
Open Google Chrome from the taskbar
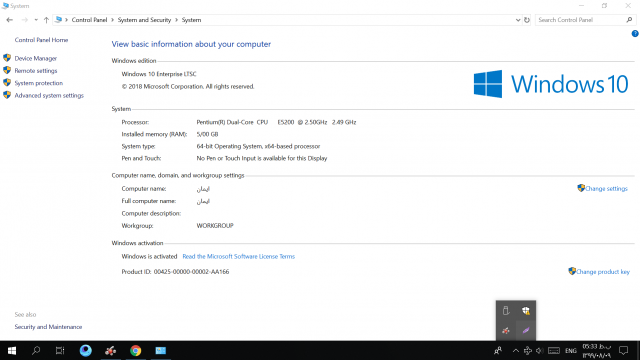click(136, 351)
